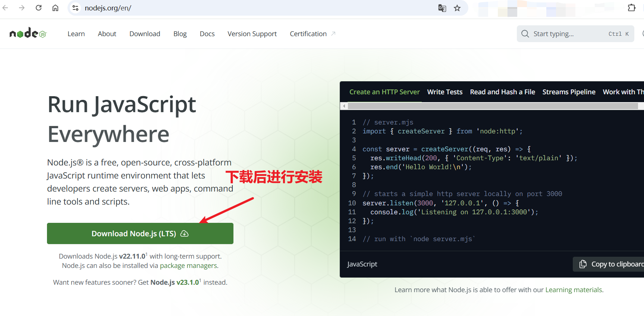This screenshot has width=644, height=316.
Task: Open the browser home page icon
Action: (x=55, y=8)
